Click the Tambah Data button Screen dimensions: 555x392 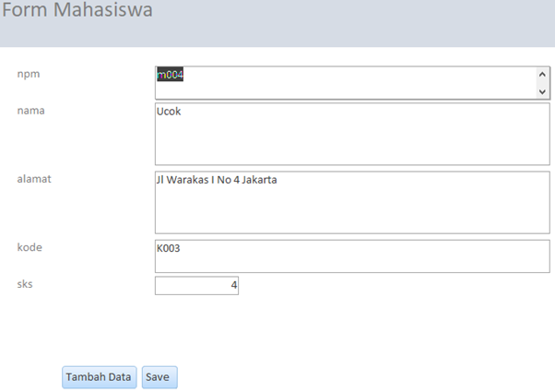click(x=100, y=377)
